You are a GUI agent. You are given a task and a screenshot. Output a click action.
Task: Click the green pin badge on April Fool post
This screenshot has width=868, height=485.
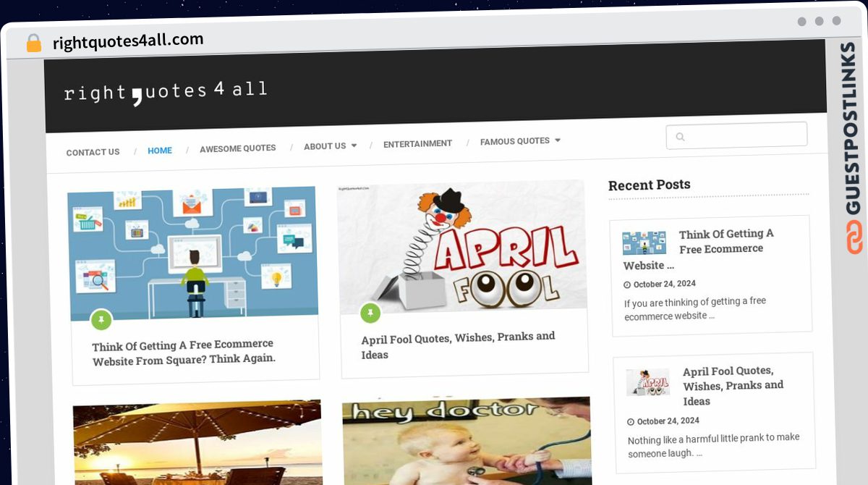pos(370,313)
